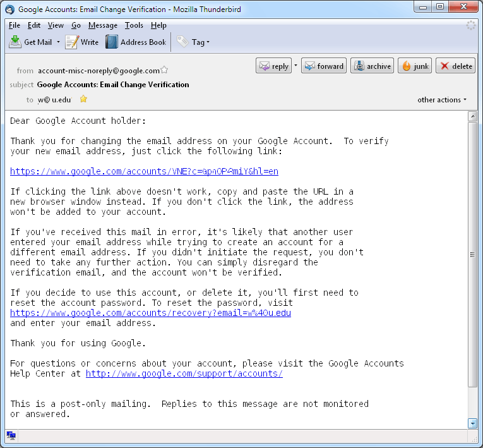Viewport: 483px width, 448px height.
Task: Click the sender address account-misc-noreply@google.com
Action: tap(98, 71)
